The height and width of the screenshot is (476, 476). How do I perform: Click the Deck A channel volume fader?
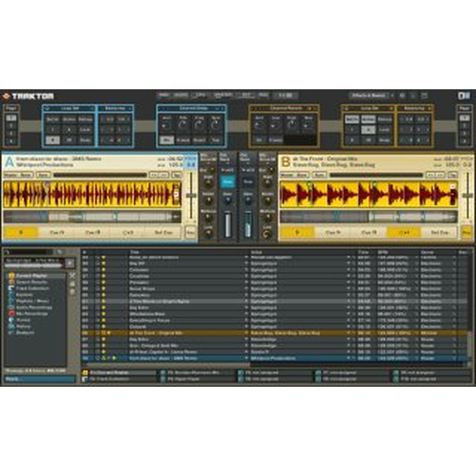[228, 226]
